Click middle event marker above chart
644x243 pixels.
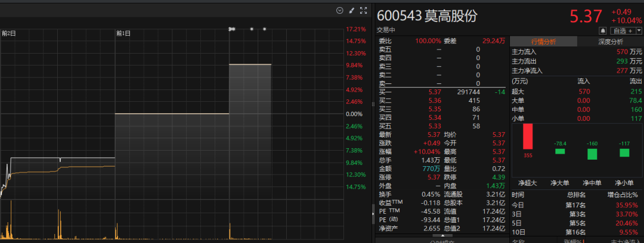(252, 29)
